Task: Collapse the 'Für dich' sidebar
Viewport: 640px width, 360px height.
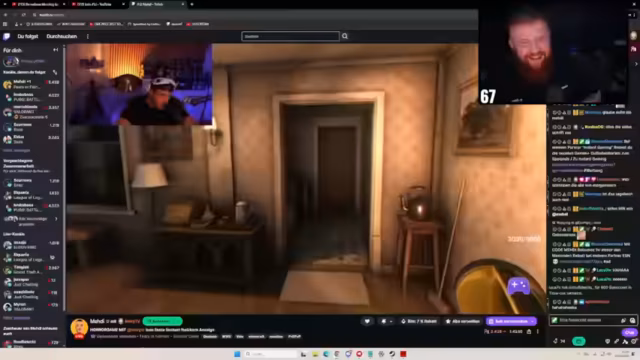Action: pos(56,50)
